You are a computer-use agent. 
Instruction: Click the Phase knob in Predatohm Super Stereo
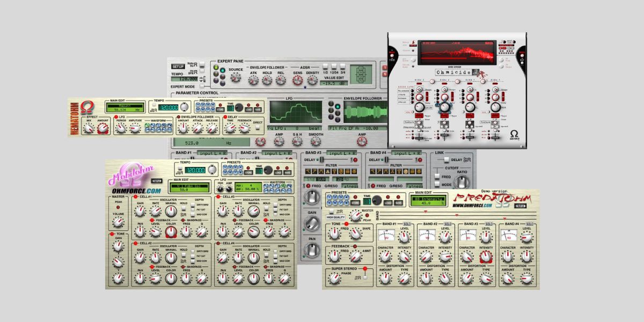pos(335,278)
